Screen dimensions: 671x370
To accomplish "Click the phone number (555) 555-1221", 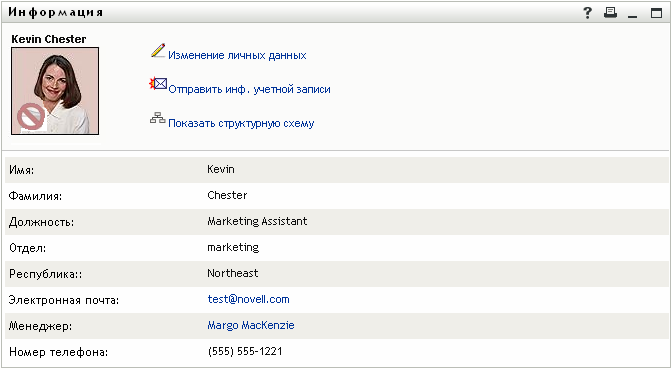I will [x=245, y=352].
